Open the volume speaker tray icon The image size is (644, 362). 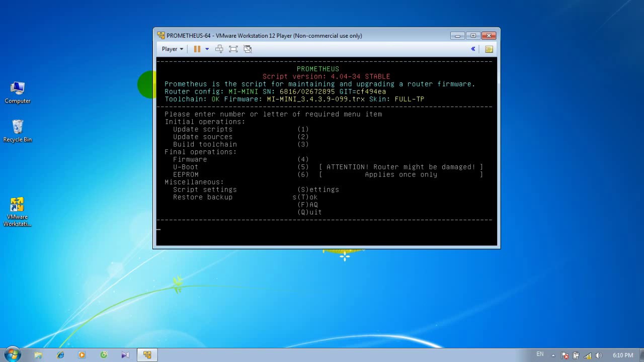click(x=599, y=355)
